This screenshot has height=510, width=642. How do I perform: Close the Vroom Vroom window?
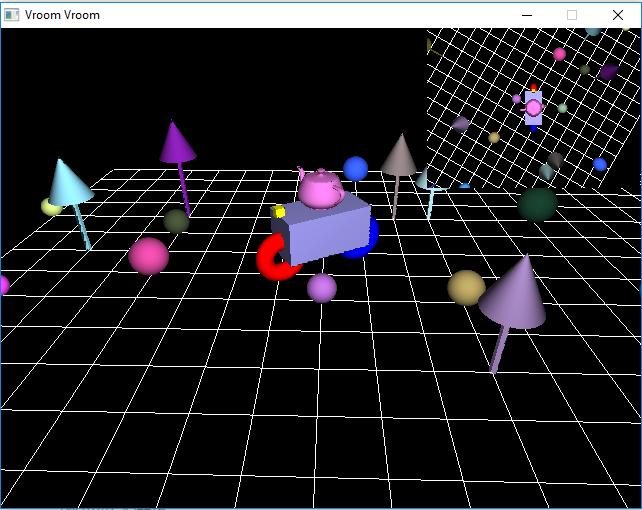[x=618, y=15]
